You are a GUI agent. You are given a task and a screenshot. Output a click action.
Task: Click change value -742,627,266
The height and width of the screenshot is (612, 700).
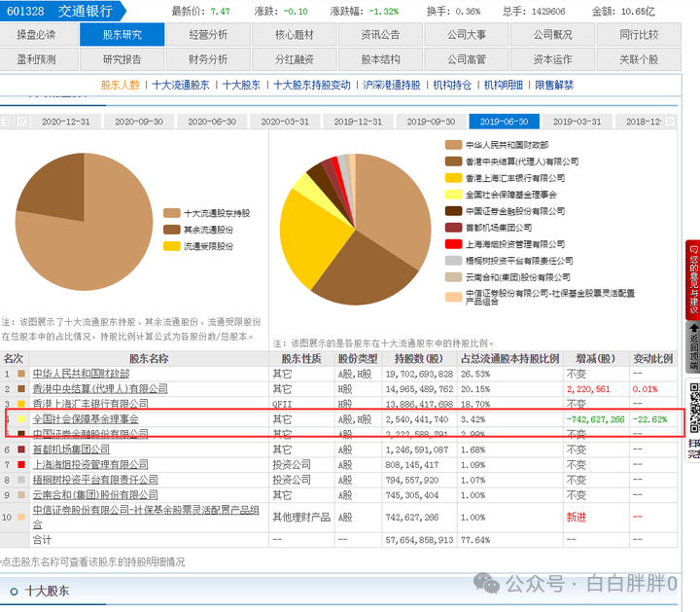point(596,419)
